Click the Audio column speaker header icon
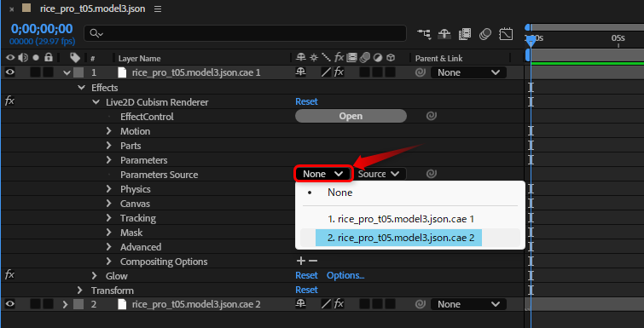Viewport: 644px width, 328px height. point(23,58)
